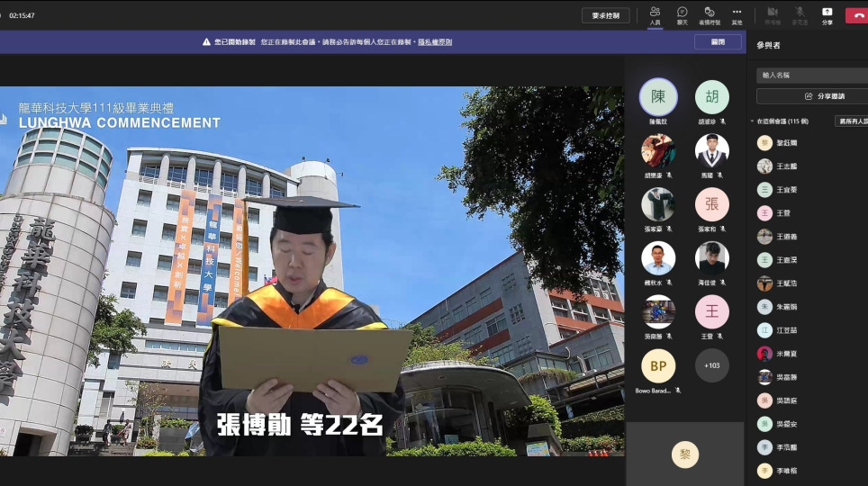This screenshot has width=868, height=486.
Task: Toggle the camera on or off
Action: tap(773, 15)
